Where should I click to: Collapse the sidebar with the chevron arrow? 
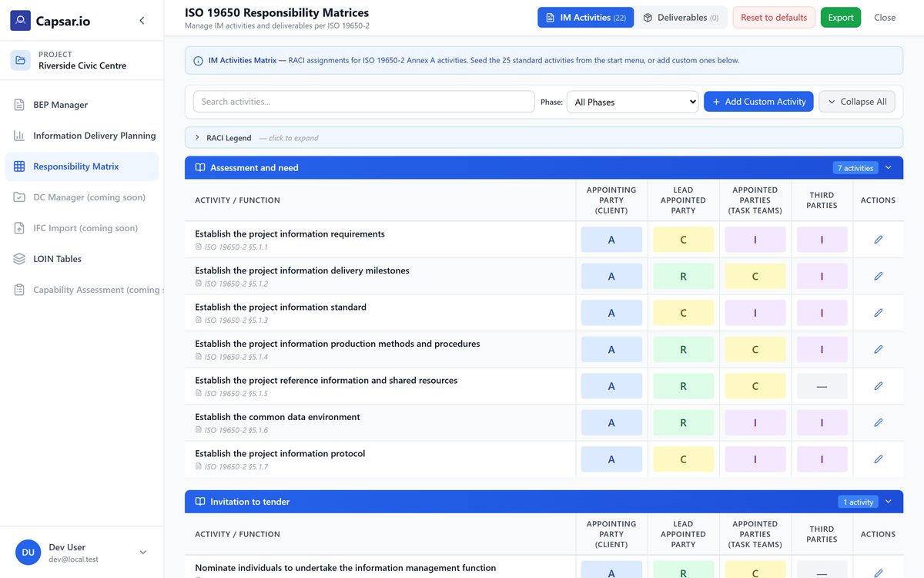click(x=142, y=21)
